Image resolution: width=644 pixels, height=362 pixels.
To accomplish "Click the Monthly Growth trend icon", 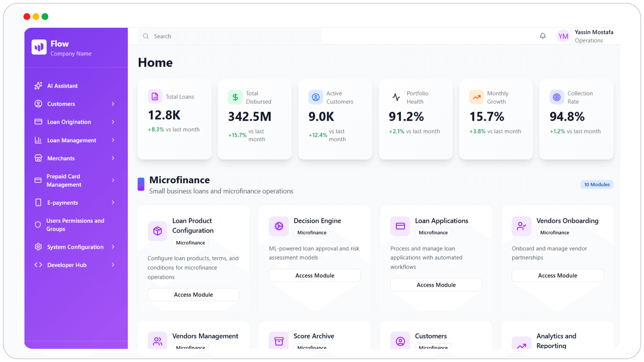I will tap(476, 97).
